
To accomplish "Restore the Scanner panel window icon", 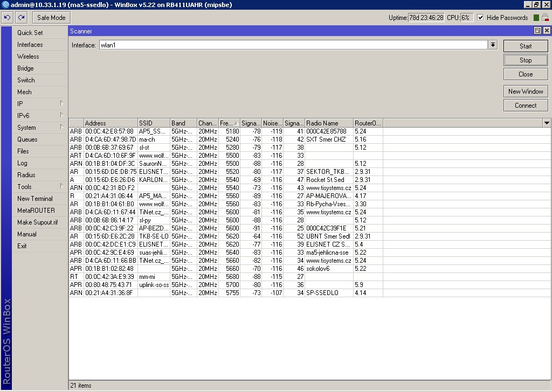I will [537, 31].
